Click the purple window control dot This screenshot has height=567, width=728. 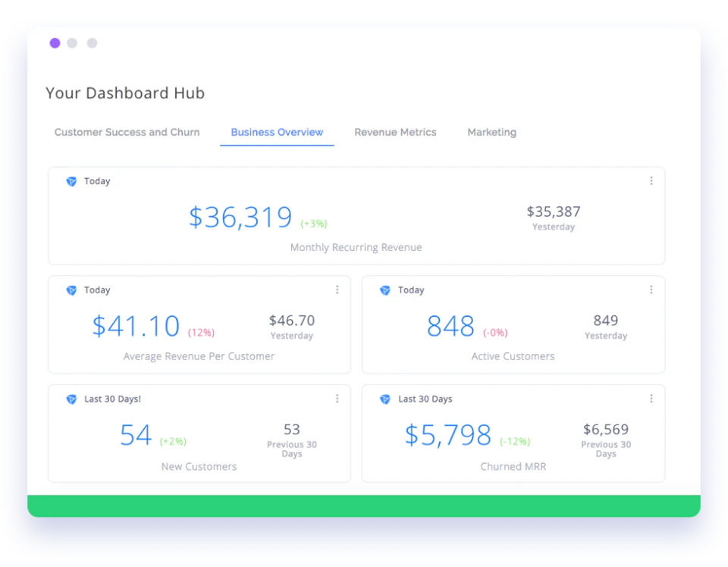tap(55, 43)
